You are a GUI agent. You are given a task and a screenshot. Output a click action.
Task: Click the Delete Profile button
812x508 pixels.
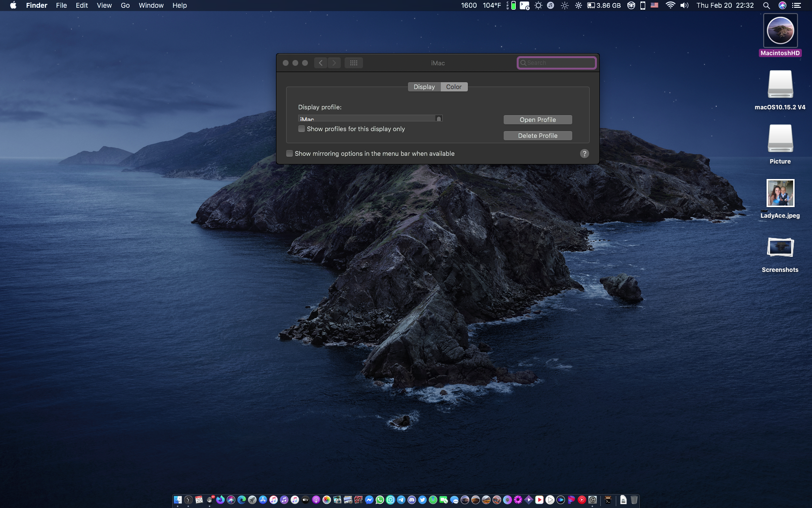coord(537,136)
